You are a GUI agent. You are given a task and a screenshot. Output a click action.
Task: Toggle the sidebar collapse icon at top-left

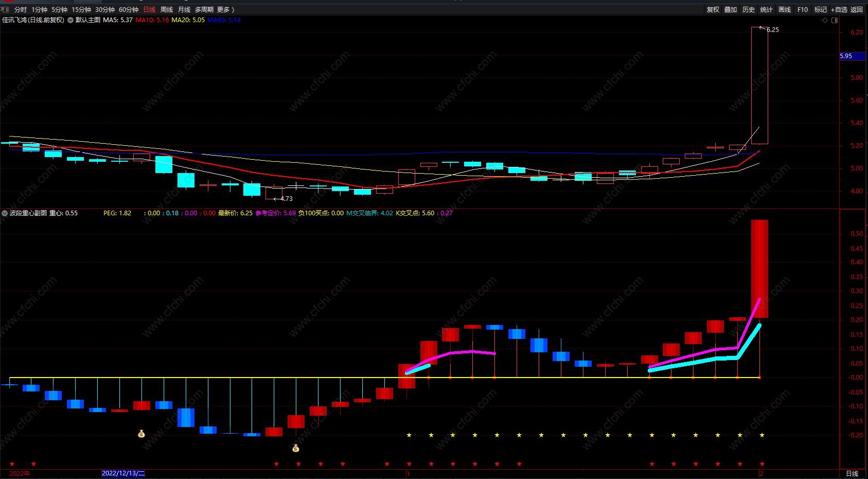[5, 9]
